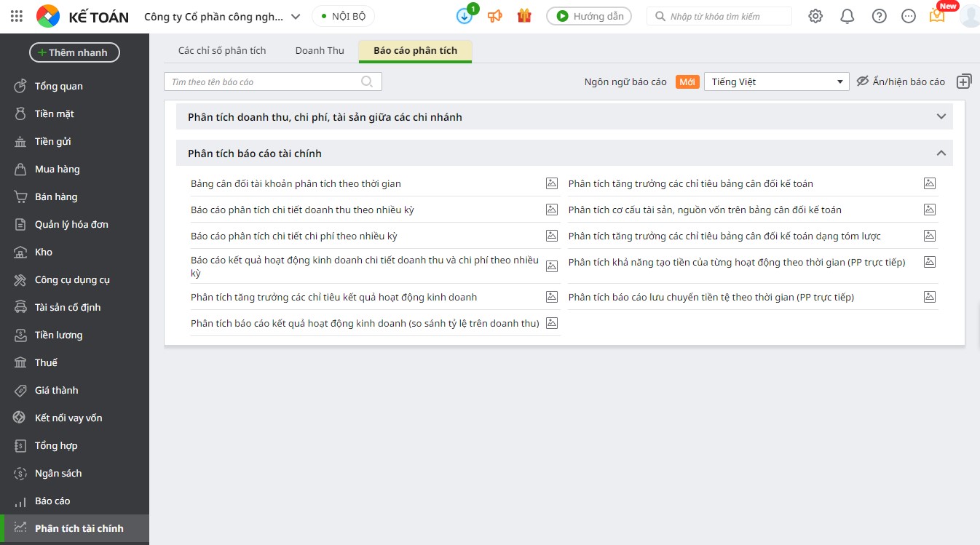Open Ngôn ngữ báo cáo Tiếng Việt dropdown
This screenshot has height=545, width=980.
pyautogui.click(x=776, y=81)
